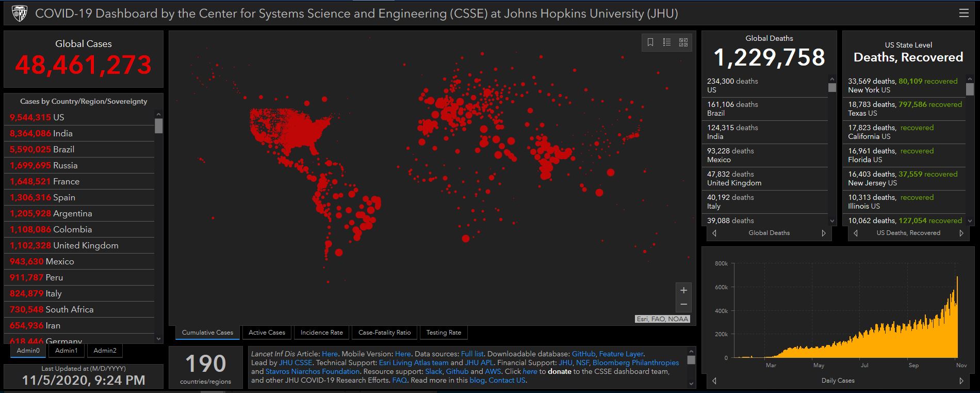Go to next Global Deaths panel

pyautogui.click(x=824, y=233)
